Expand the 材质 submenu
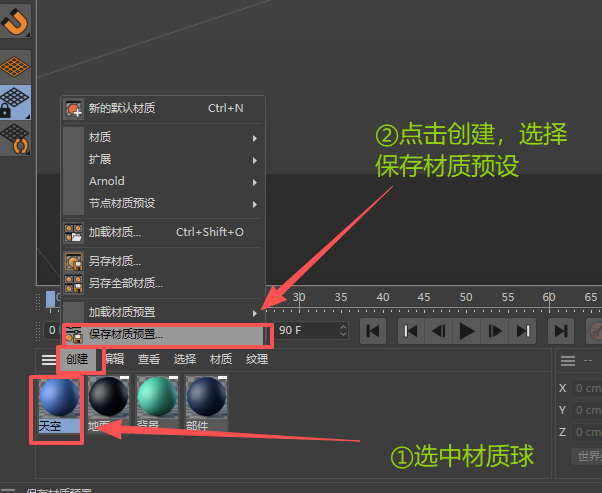Image resolution: width=602 pixels, height=493 pixels. [163, 137]
